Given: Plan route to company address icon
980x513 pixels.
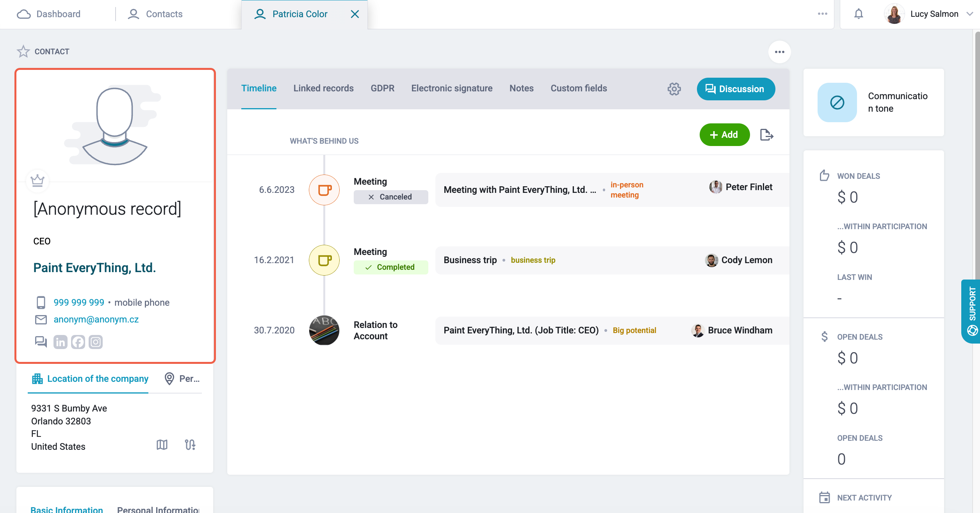Looking at the screenshot, I should [190, 445].
